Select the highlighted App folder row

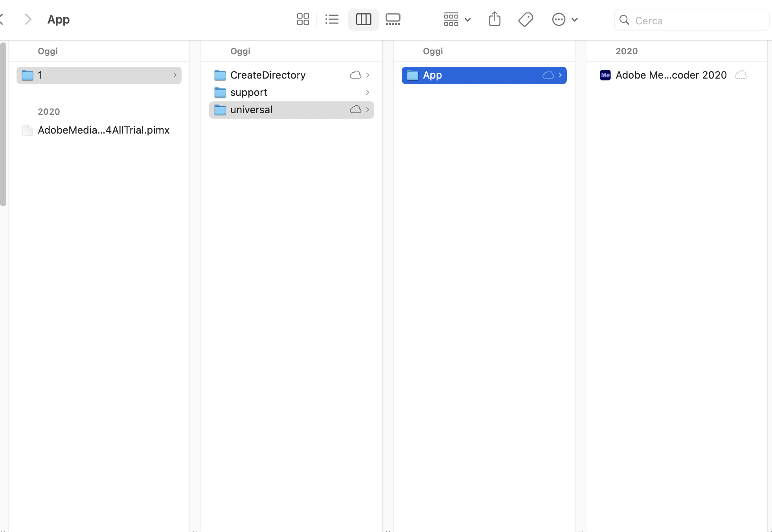click(484, 75)
